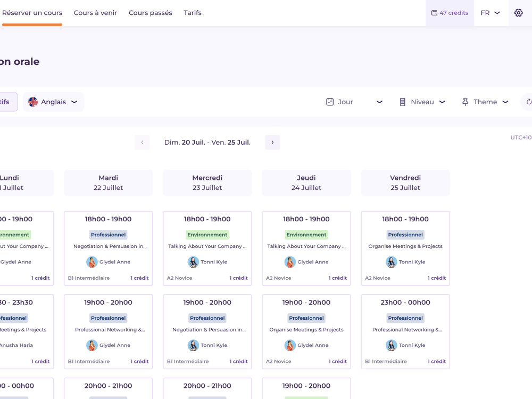The height and width of the screenshot is (399, 532).
Task: Click Glydel Anne's avatar in Mardi 18h00 card
Action: [x=92, y=262]
